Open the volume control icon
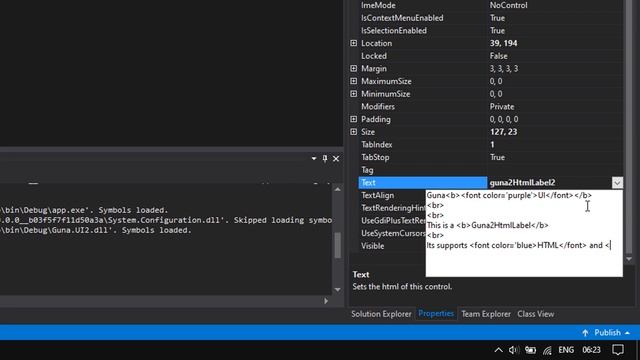 click(514, 350)
